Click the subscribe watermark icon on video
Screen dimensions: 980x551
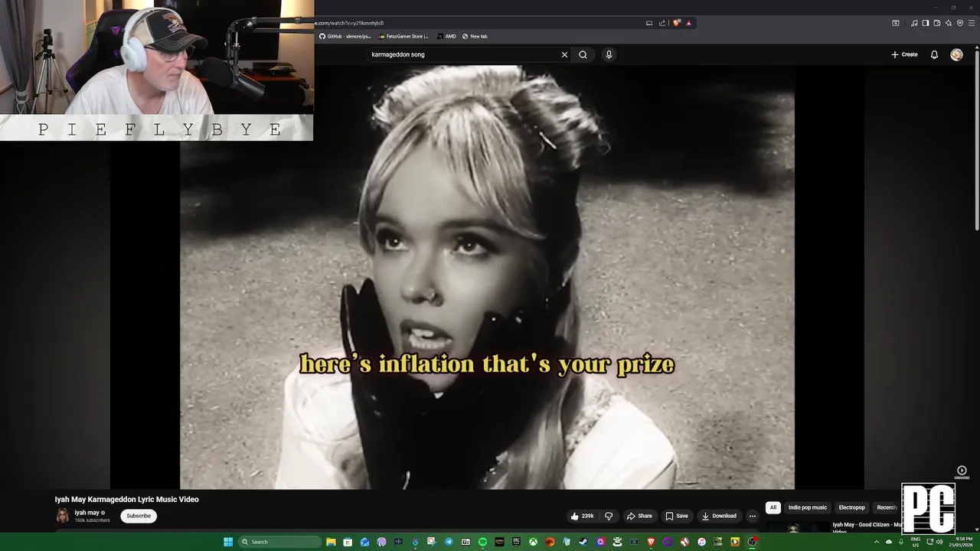point(962,473)
